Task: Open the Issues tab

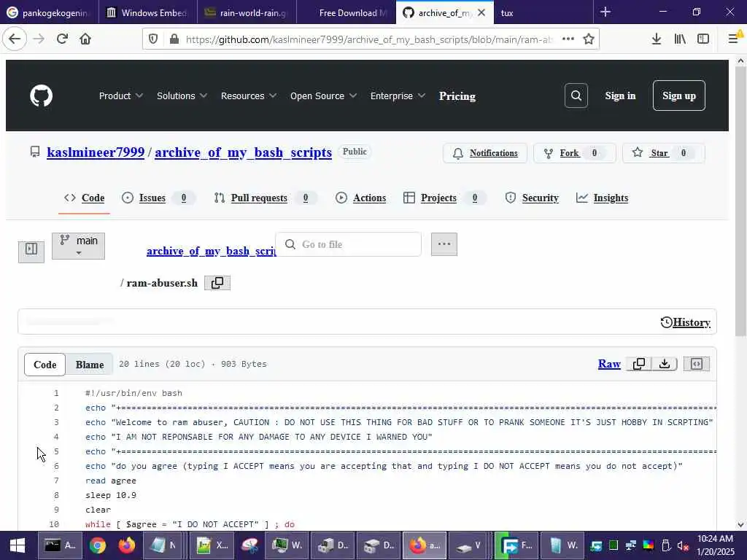Action: (x=158, y=198)
